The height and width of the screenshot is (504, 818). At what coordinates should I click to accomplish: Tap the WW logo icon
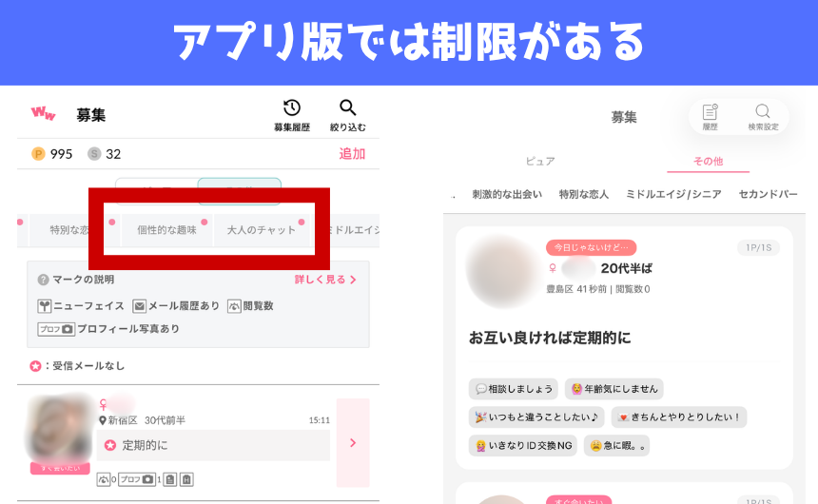coord(44,113)
